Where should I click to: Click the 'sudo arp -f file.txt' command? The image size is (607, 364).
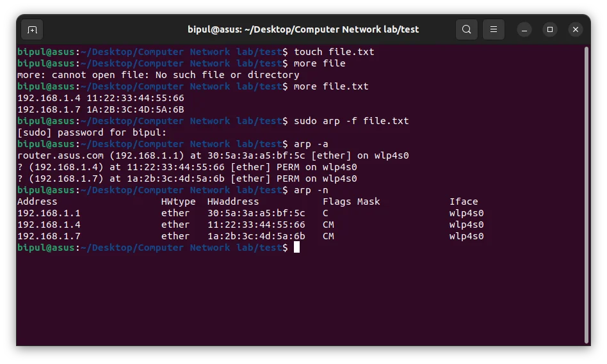click(351, 121)
